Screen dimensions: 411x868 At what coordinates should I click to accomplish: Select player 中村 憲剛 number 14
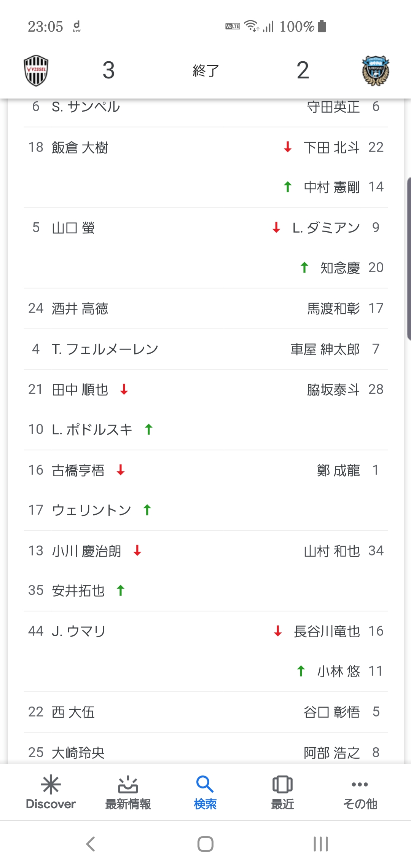click(343, 187)
